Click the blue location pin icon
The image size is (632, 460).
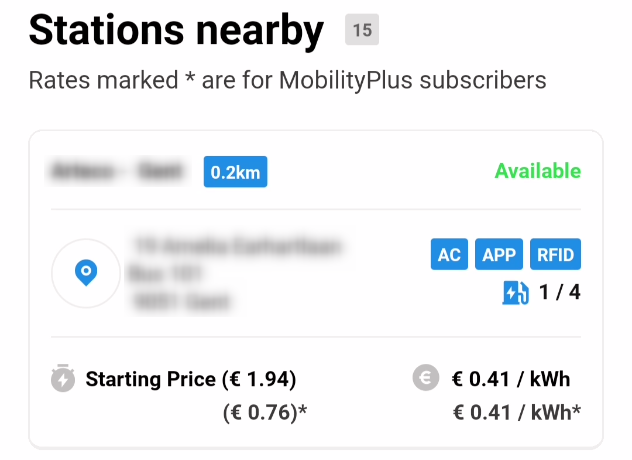pos(86,273)
